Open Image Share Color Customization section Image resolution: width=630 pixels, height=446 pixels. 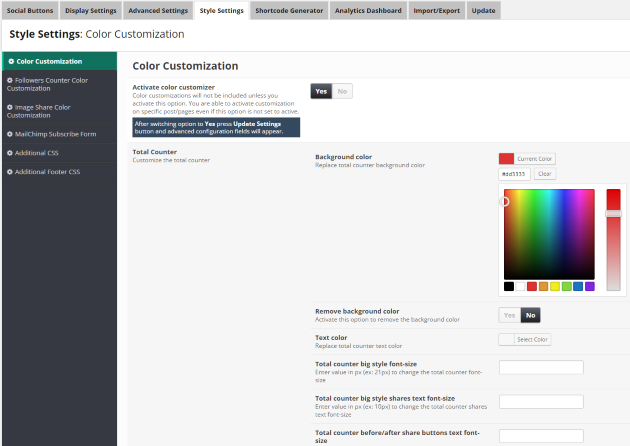59,111
